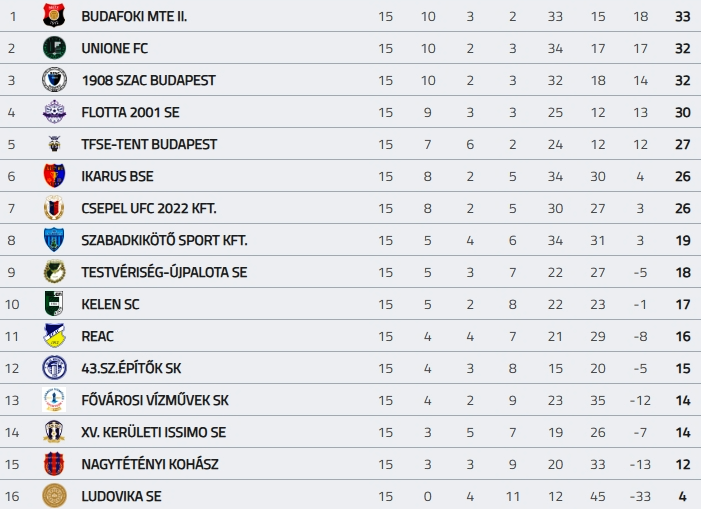Open the Testvériség-Újpalota SE team page
The height and width of the screenshot is (509, 701).
coord(164,272)
